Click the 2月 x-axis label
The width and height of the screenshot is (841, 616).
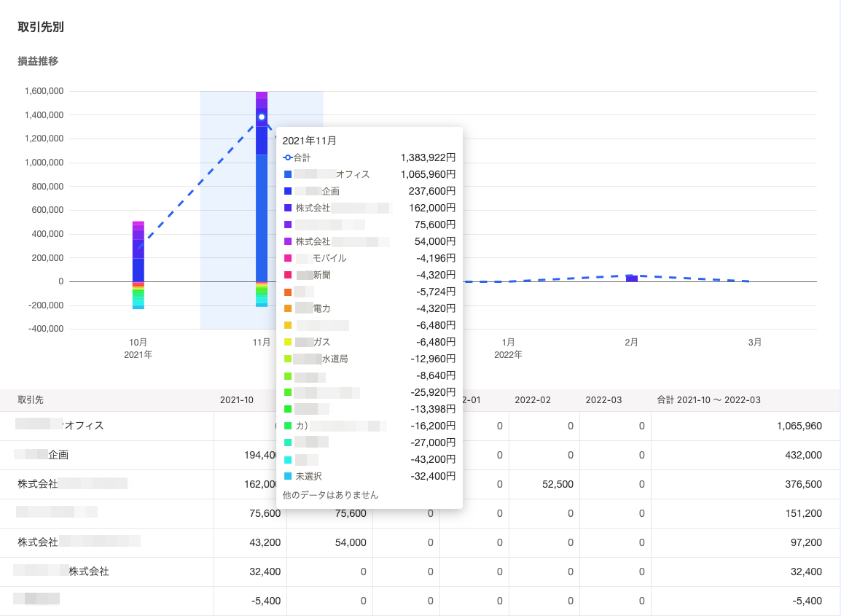click(x=631, y=343)
